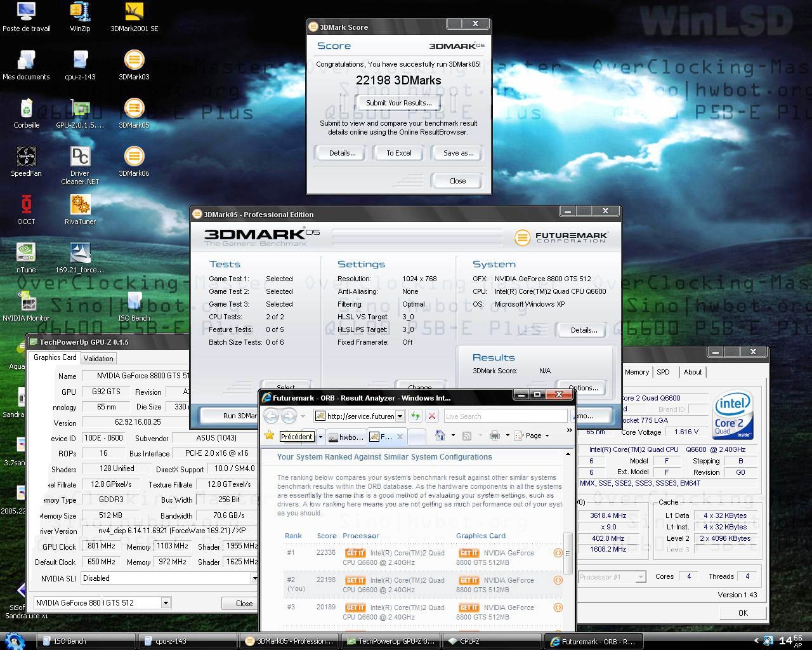The height and width of the screenshot is (650, 812).
Task: Open NVIDIA Monitor desktop icon
Action: point(27,307)
